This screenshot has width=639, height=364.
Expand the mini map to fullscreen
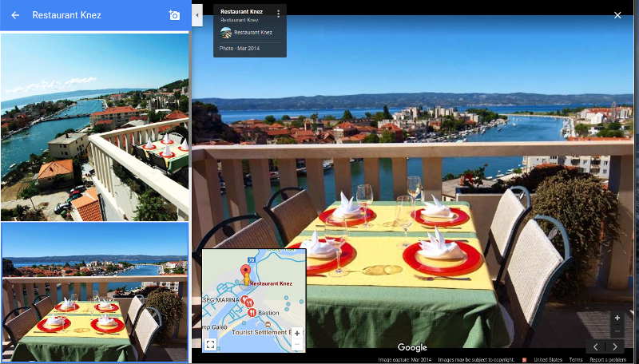click(x=211, y=344)
